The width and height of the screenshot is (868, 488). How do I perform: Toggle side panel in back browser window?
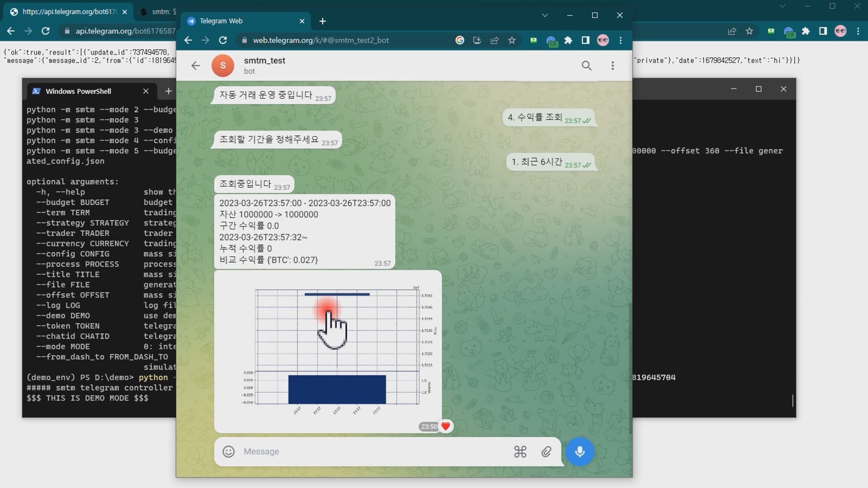tap(823, 31)
